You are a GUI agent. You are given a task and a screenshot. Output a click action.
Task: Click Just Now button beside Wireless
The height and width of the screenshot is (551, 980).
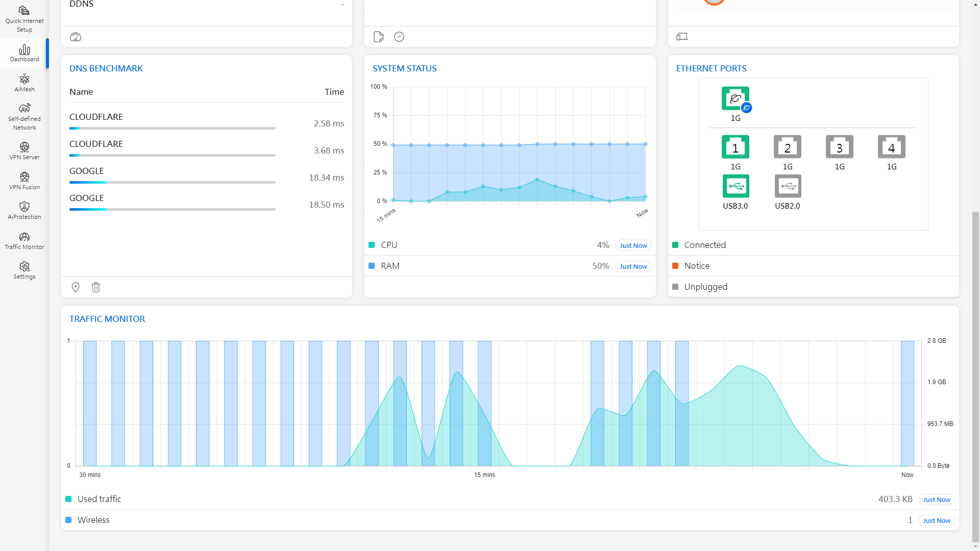click(936, 520)
